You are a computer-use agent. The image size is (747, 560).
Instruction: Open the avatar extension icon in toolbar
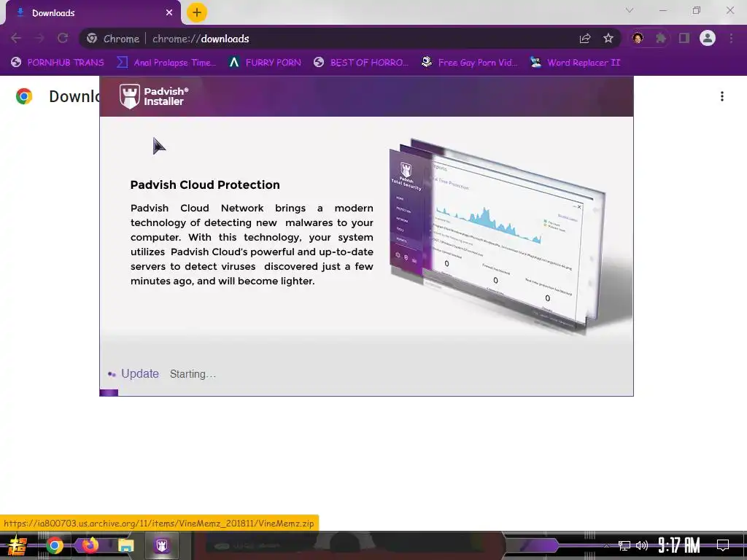638,38
